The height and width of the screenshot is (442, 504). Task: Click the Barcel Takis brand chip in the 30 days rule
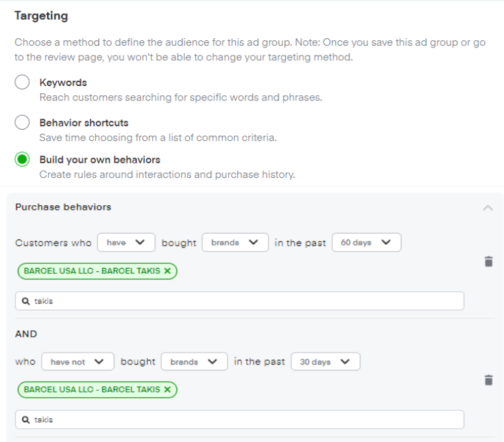tap(91, 390)
